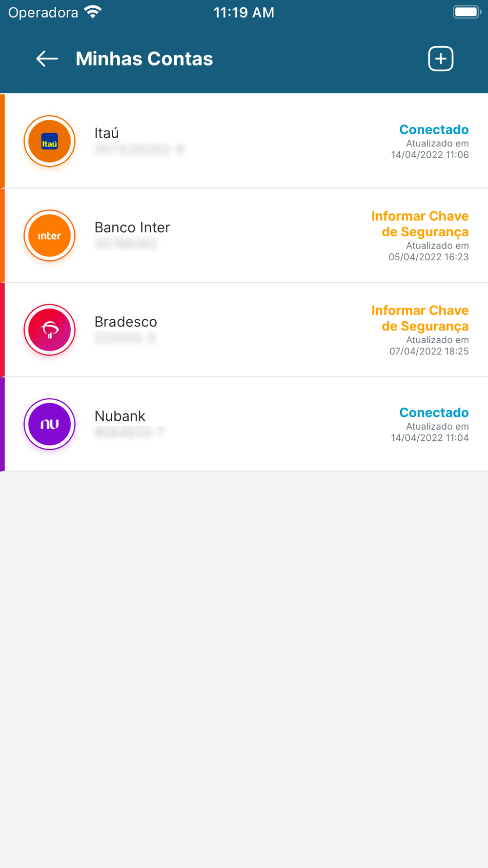Viewport: 488px width, 868px height.
Task: Tap the battery indicator icon
Action: pos(467,12)
